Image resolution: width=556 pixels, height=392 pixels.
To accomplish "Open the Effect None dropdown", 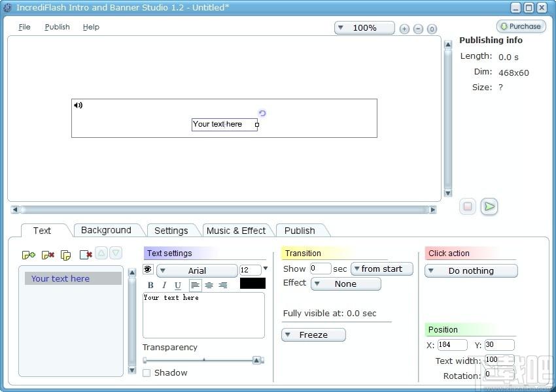I will tap(346, 284).
